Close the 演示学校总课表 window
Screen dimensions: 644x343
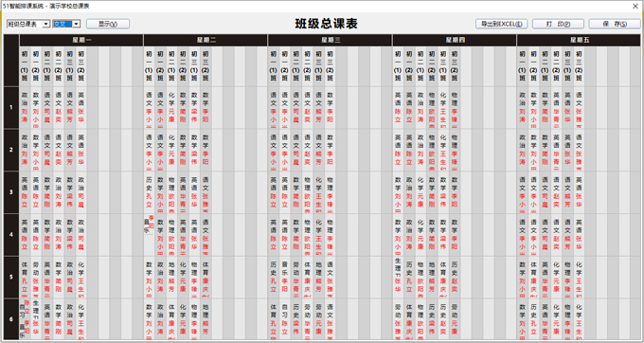point(635,6)
